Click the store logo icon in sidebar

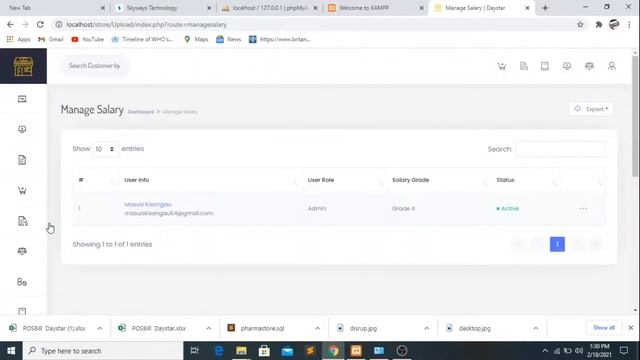(23, 66)
